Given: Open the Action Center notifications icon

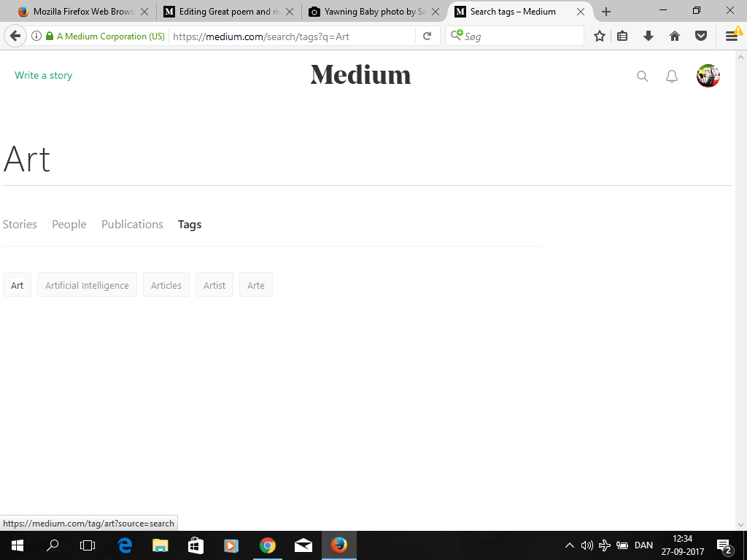Looking at the screenshot, I should point(724,546).
